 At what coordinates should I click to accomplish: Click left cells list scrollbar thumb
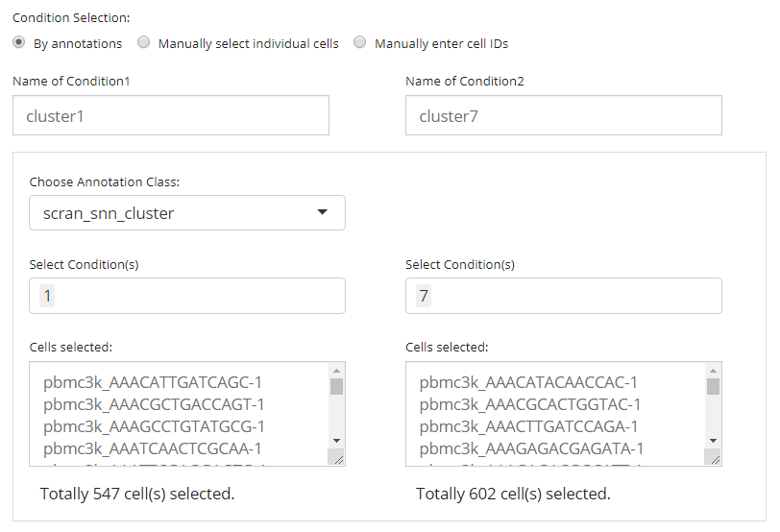point(336,387)
